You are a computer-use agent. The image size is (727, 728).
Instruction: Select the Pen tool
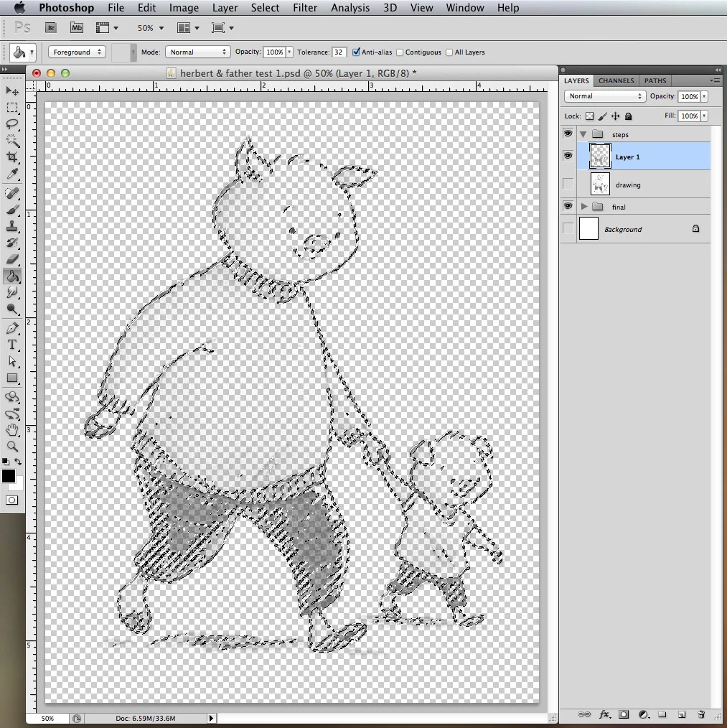[x=12, y=328]
